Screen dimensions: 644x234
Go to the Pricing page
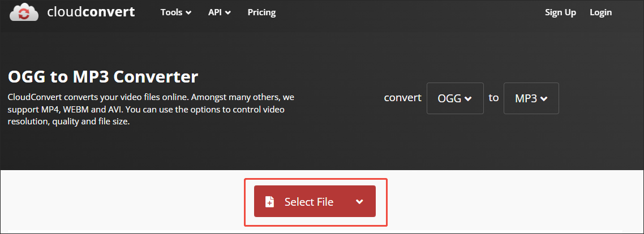point(261,12)
